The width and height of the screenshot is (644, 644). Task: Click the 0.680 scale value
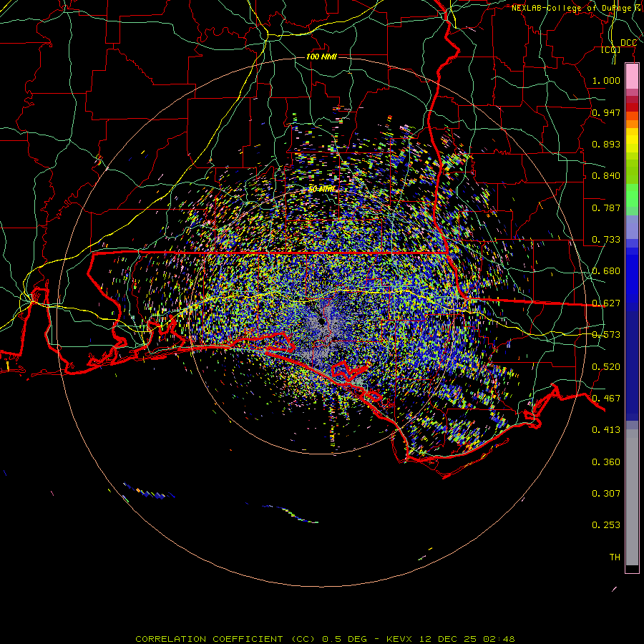click(606, 271)
